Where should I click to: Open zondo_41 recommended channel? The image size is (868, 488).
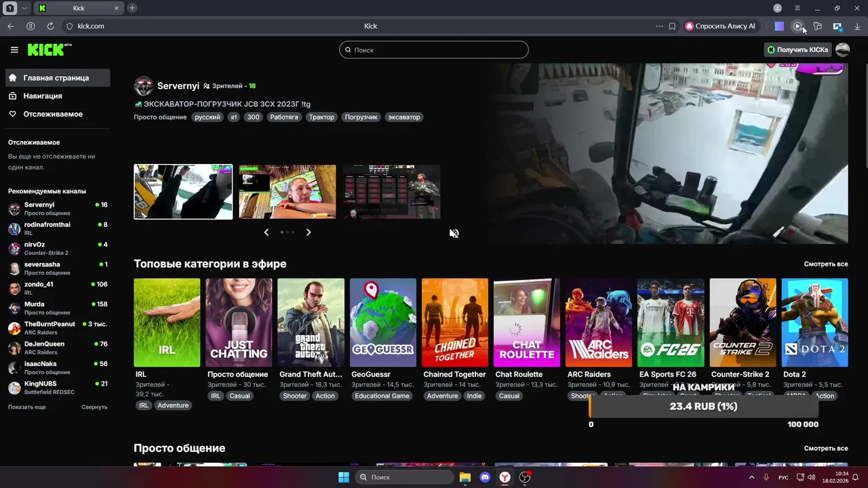(58, 288)
